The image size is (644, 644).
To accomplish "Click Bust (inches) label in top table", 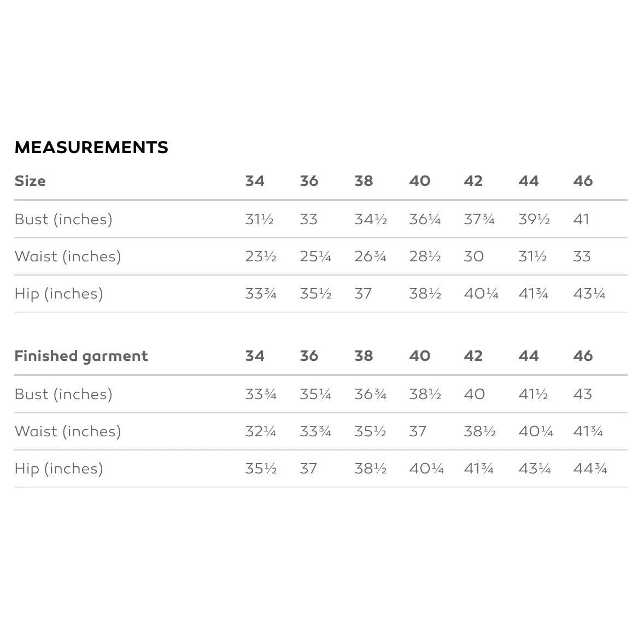I will pyautogui.click(x=63, y=219).
